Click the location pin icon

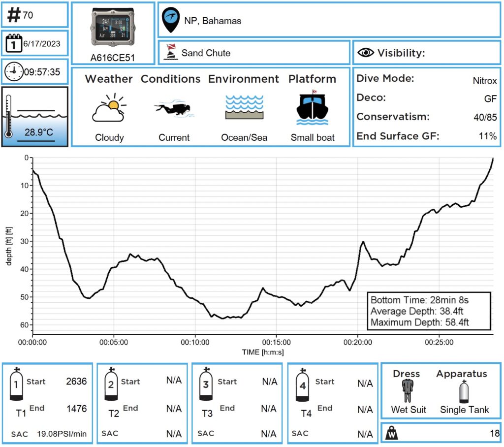coord(170,20)
